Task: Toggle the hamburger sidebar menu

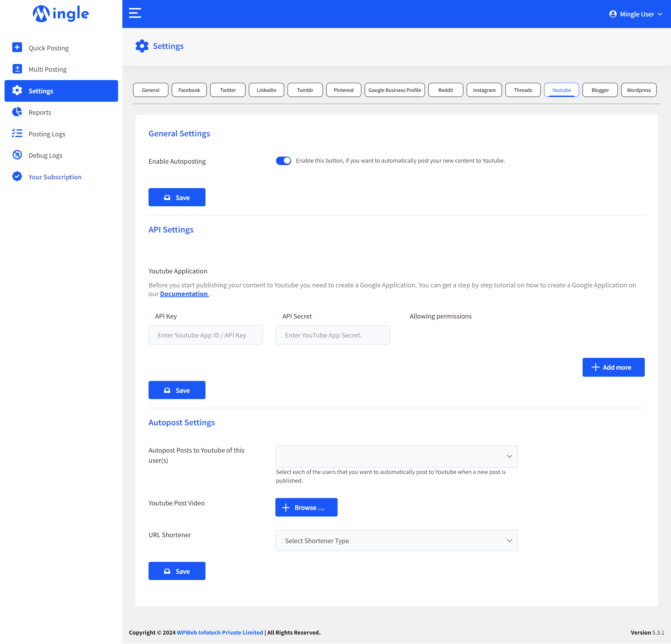Action: click(135, 13)
